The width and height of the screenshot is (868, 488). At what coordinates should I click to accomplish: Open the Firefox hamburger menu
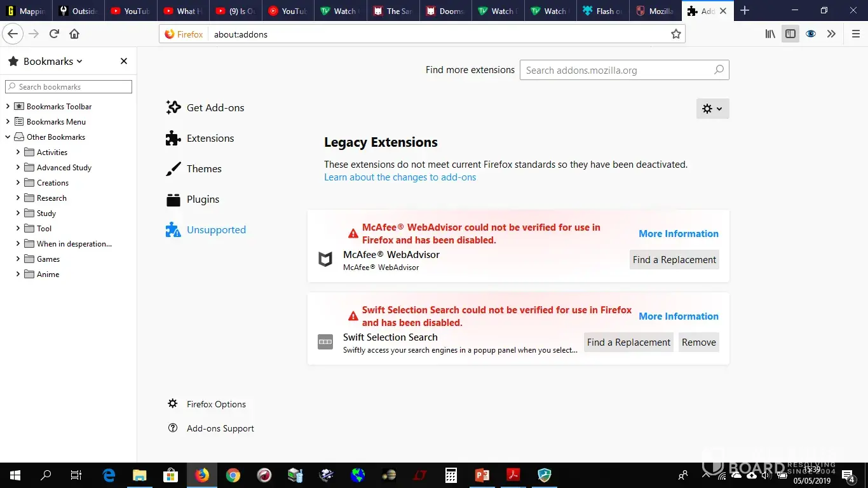(855, 34)
